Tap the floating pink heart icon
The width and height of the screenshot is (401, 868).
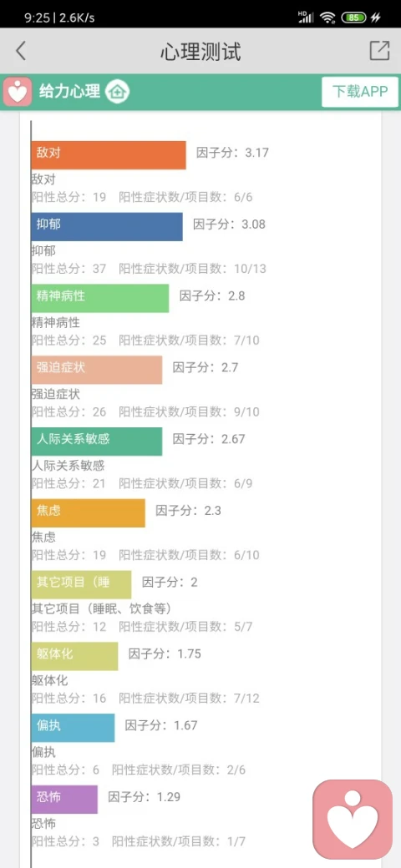coord(353,820)
